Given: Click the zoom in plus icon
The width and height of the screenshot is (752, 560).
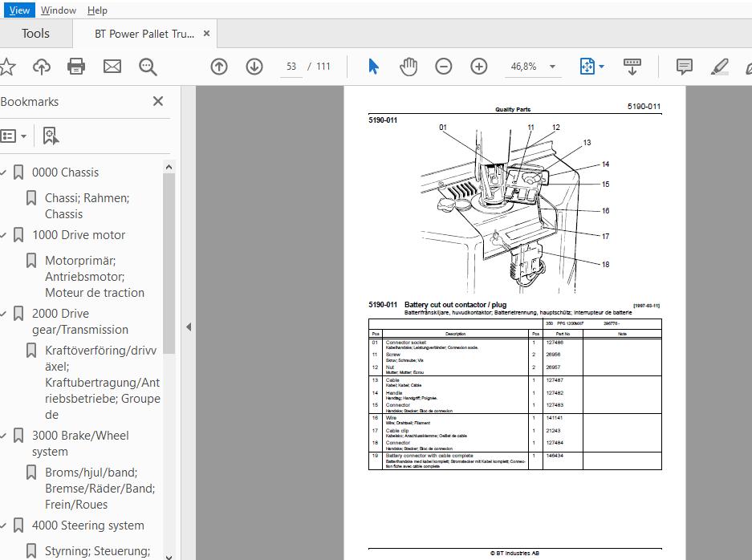Looking at the screenshot, I should [x=478, y=66].
